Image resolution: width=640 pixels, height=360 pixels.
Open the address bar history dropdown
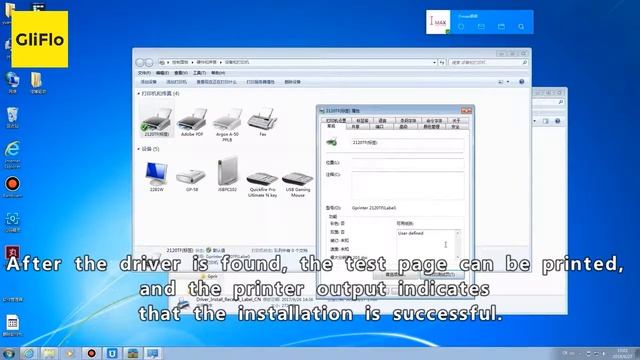[434, 62]
